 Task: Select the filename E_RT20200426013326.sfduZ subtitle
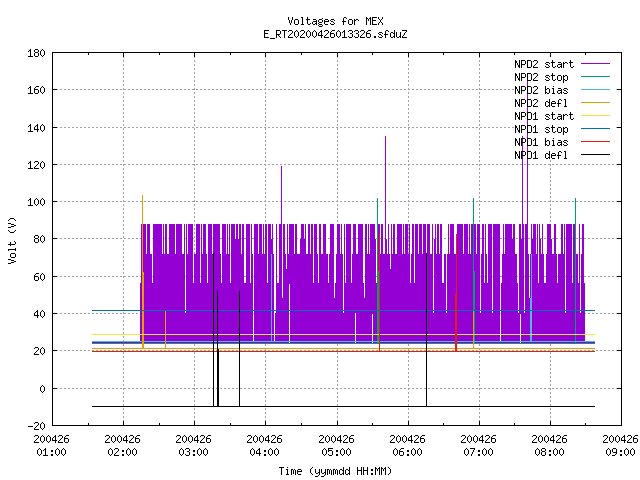335,34
